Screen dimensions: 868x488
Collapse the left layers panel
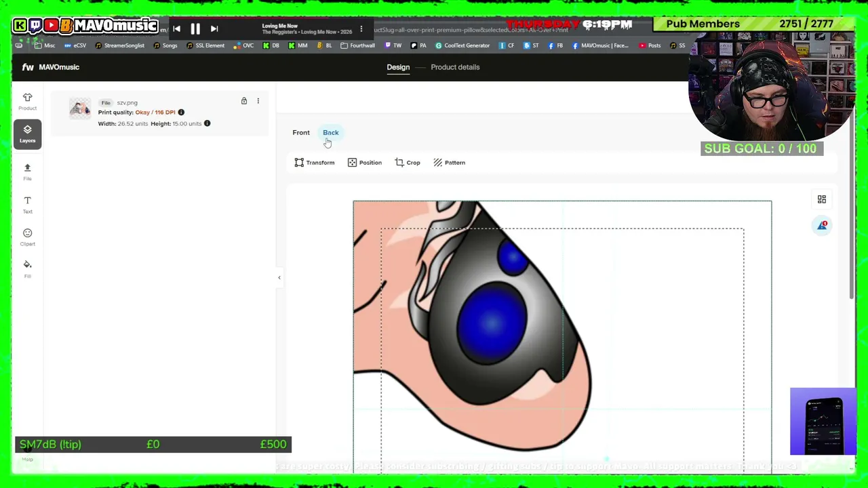point(279,277)
